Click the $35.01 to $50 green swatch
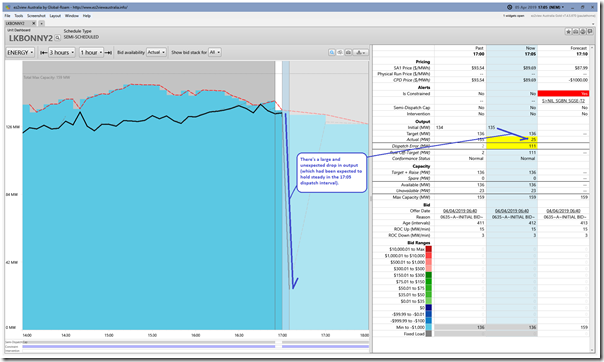This screenshot has height=362, width=604. pos(428,295)
